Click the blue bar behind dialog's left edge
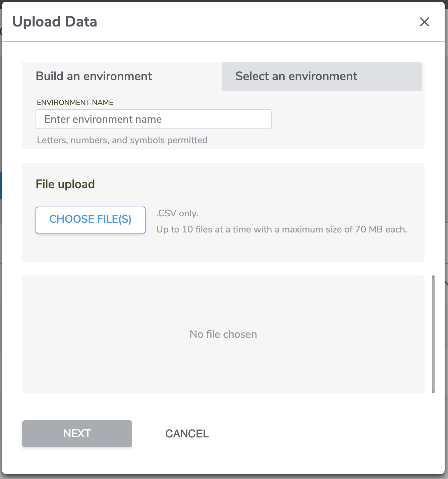The height and width of the screenshot is (479, 448). pyautogui.click(x=1, y=185)
